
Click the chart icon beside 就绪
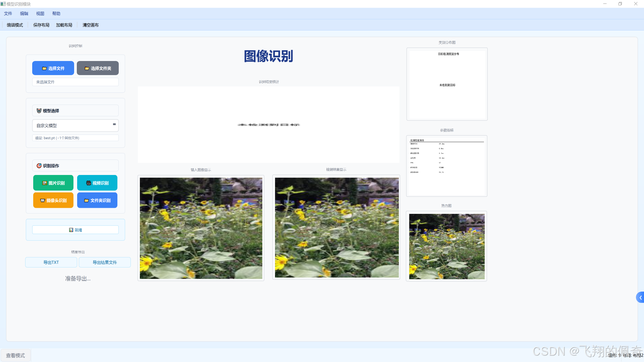[x=71, y=230]
